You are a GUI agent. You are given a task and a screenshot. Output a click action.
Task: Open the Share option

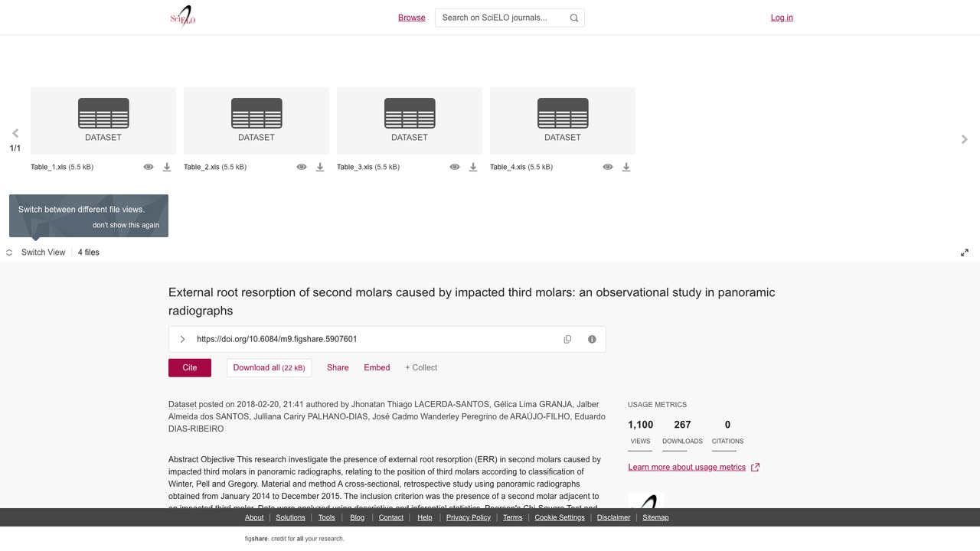(x=338, y=367)
